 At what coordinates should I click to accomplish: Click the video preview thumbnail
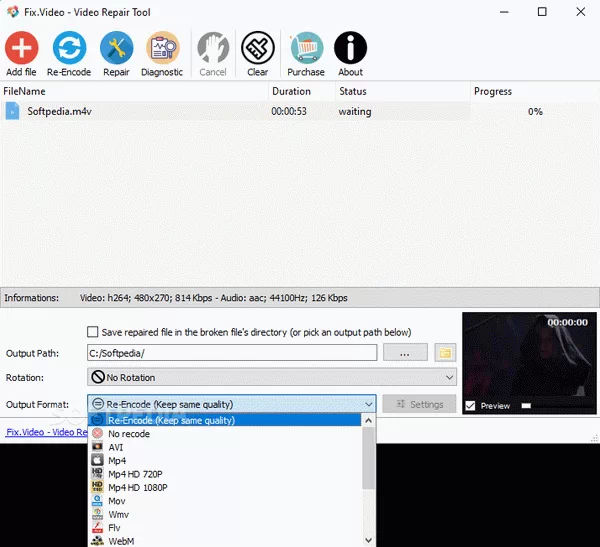[x=529, y=362]
